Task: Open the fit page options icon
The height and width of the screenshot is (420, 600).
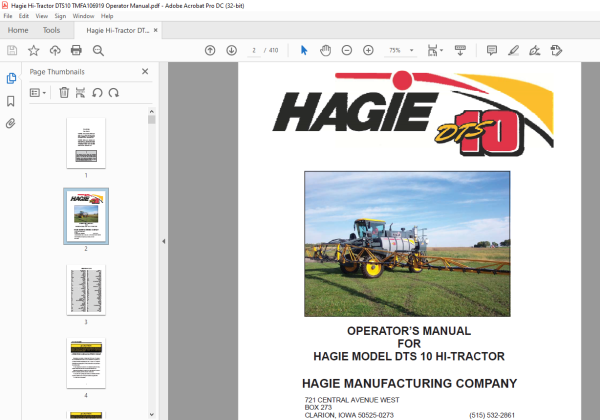Action: point(435,50)
